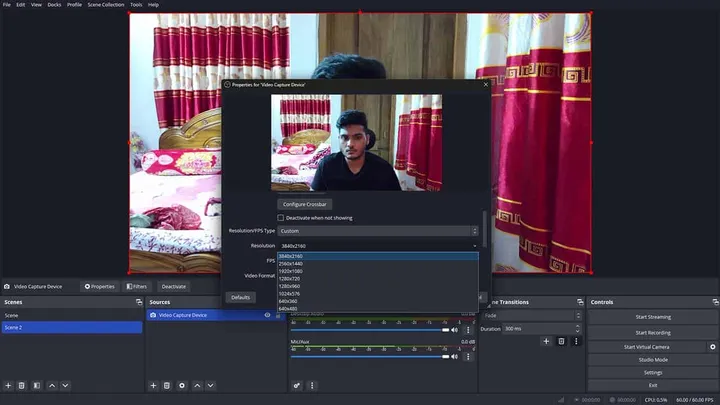This screenshot has width=720, height=405.
Task: Adjust the Mic/Aux volume slider
Action: (370, 356)
